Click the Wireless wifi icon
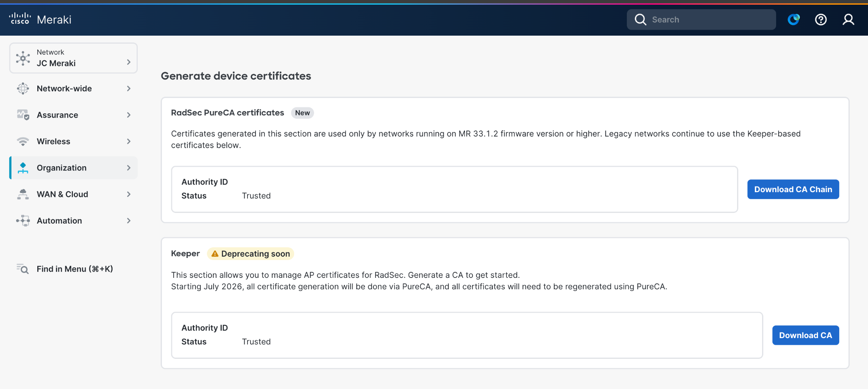Viewport: 868px width, 389px height. [x=23, y=141]
